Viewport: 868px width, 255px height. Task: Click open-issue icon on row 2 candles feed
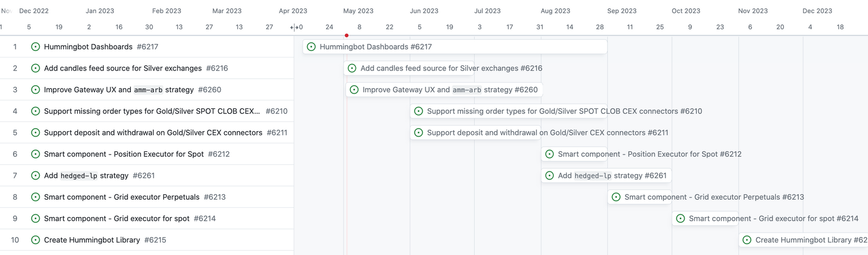[x=35, y=68]
